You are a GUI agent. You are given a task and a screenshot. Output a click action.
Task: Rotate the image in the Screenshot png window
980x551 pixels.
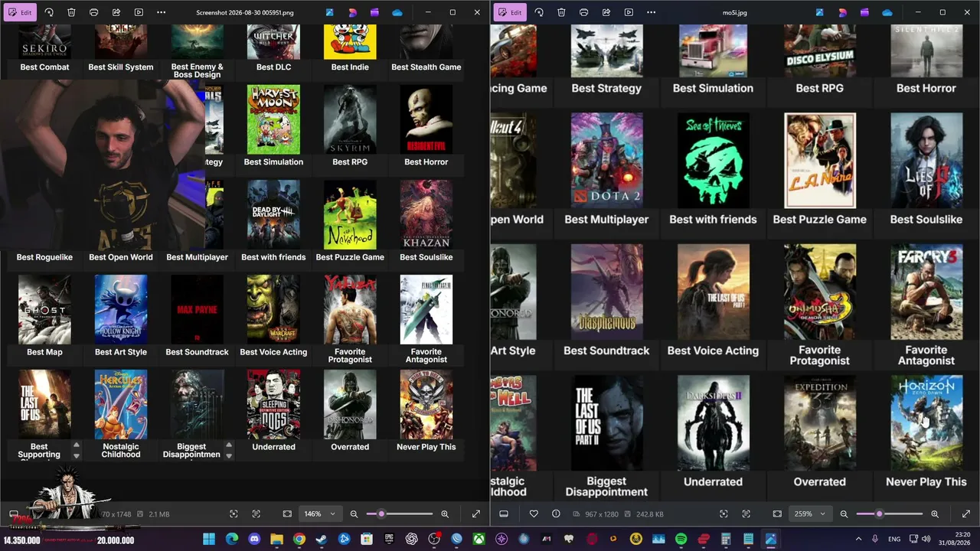49,12
